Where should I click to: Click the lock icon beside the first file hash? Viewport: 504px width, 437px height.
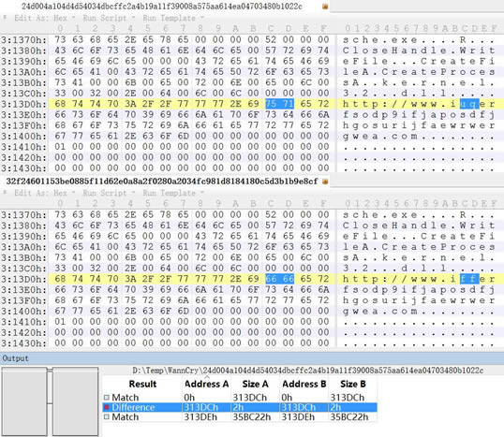325,7
